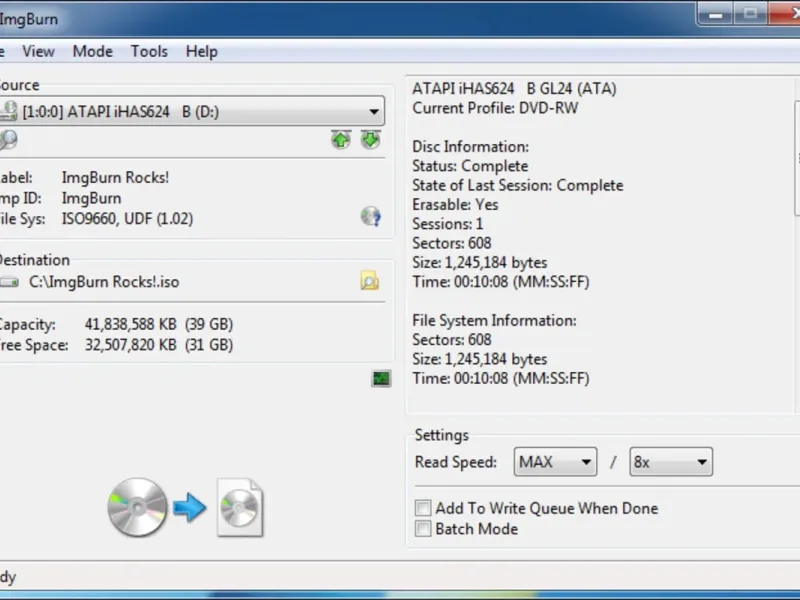Minimize the ImgBurn window
The height and width of the screenshot is (600, 800).
[715, 14]
